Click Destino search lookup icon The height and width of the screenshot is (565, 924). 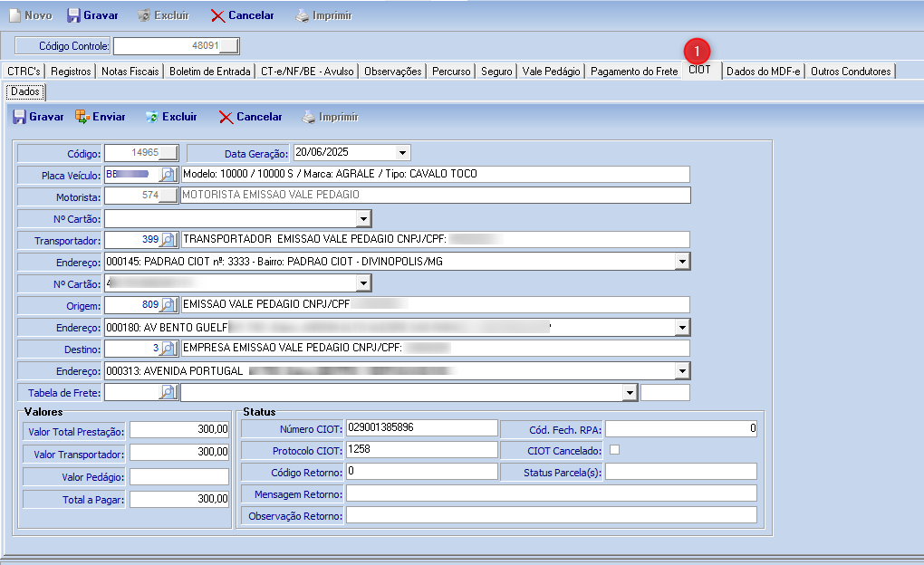(168, 349)
